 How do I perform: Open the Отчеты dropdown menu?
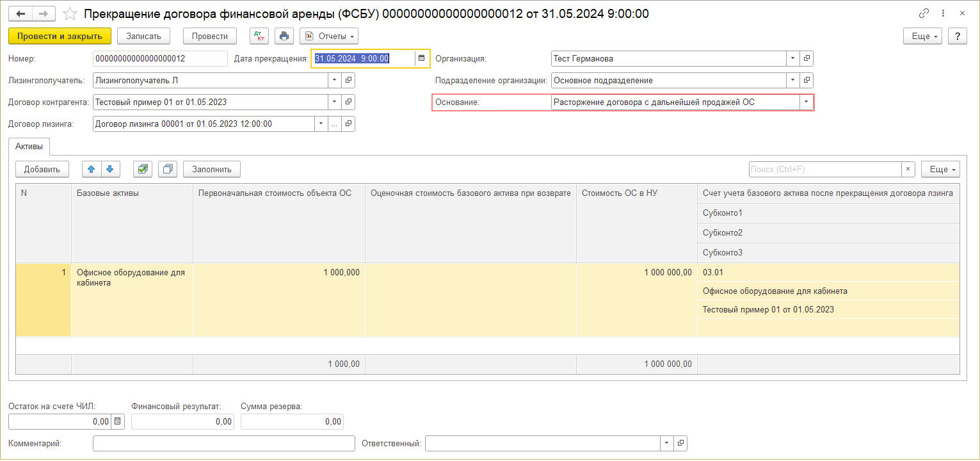coord(329,36)
